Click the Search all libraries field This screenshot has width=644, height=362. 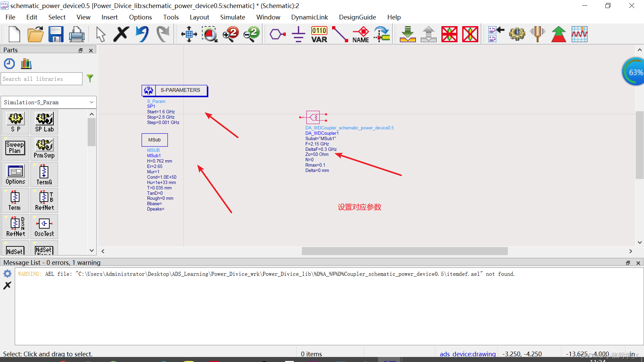point(42,79)
